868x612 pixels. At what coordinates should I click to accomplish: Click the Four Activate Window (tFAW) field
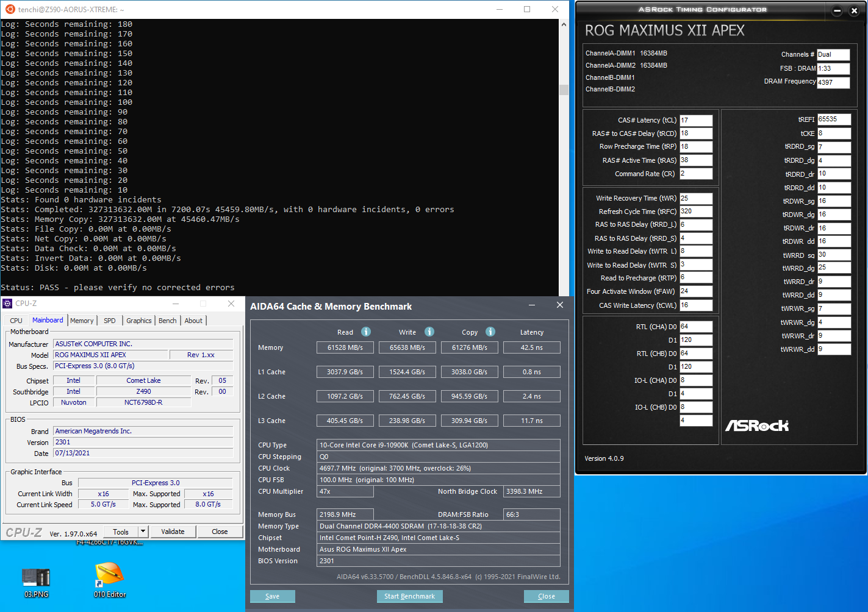(696, 291)
